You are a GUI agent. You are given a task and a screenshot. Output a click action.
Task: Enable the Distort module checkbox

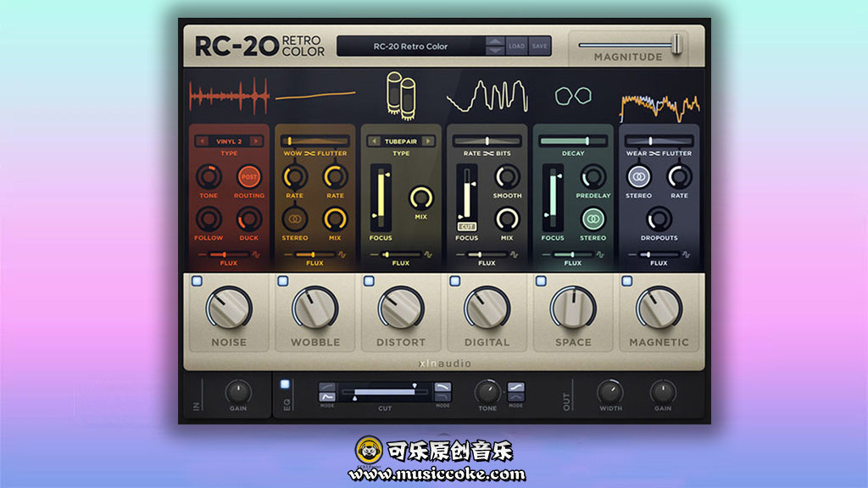(369, 281)
